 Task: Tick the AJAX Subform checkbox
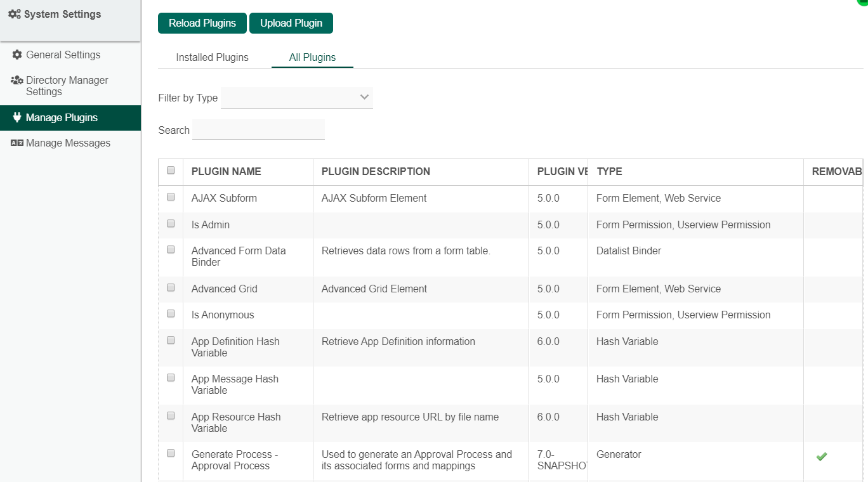pyautogui.click(x=171, y=197)
